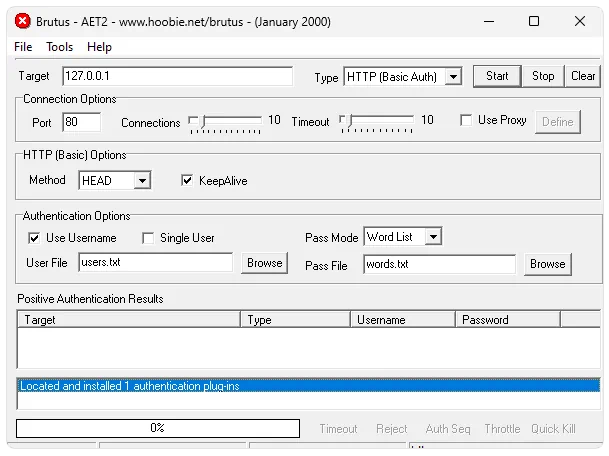Minimize the Brutus window
Viewport: 609px width, 456px height.
click(x=489, y=21)
